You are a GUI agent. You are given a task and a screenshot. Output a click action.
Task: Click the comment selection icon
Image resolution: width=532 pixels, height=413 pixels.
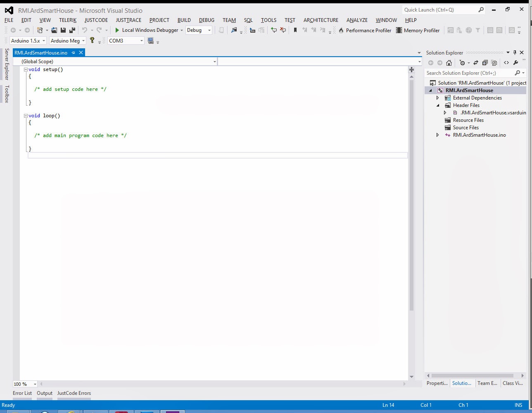coord(273,30)
